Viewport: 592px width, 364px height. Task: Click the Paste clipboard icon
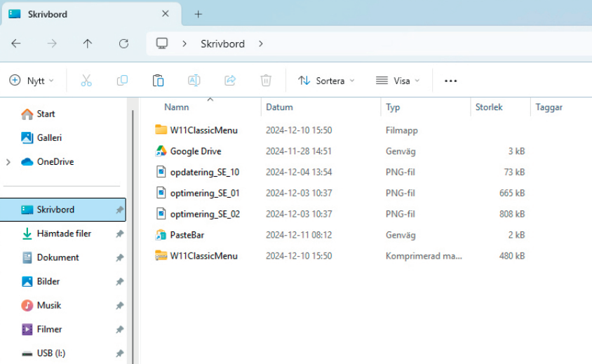(x=158, y=81)
